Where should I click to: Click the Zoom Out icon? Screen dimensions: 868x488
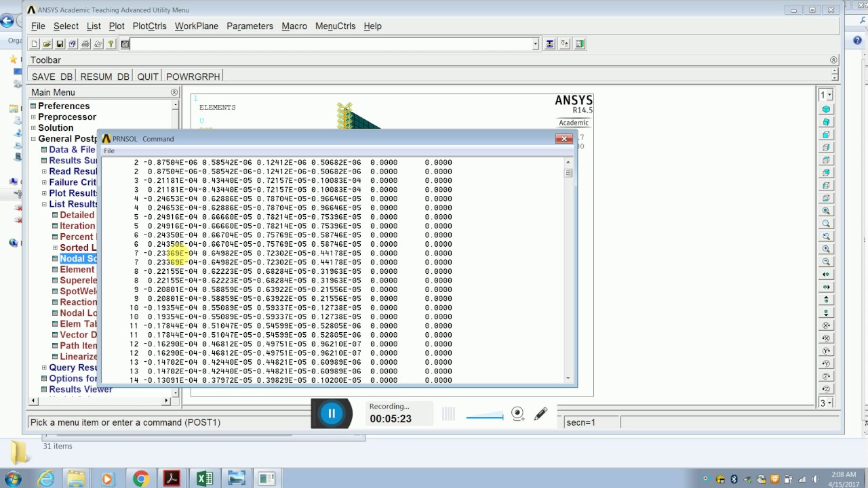[x=826, y=262]
